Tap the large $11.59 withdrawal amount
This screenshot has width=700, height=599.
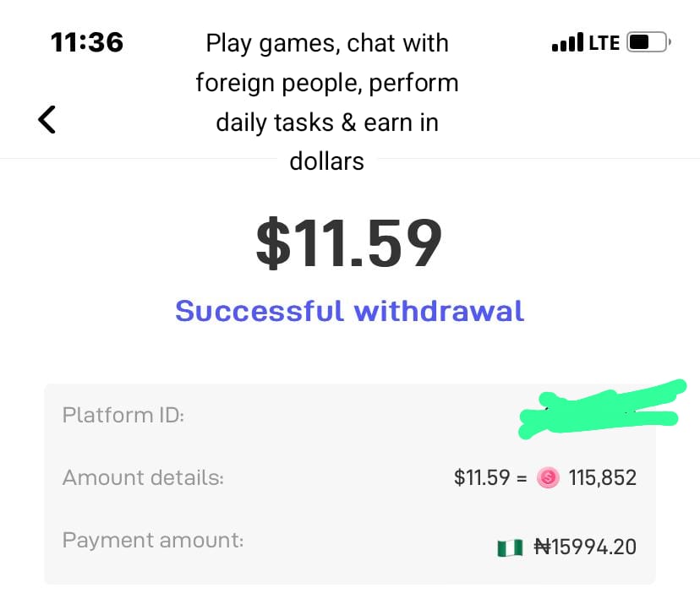tap(349, 243)
